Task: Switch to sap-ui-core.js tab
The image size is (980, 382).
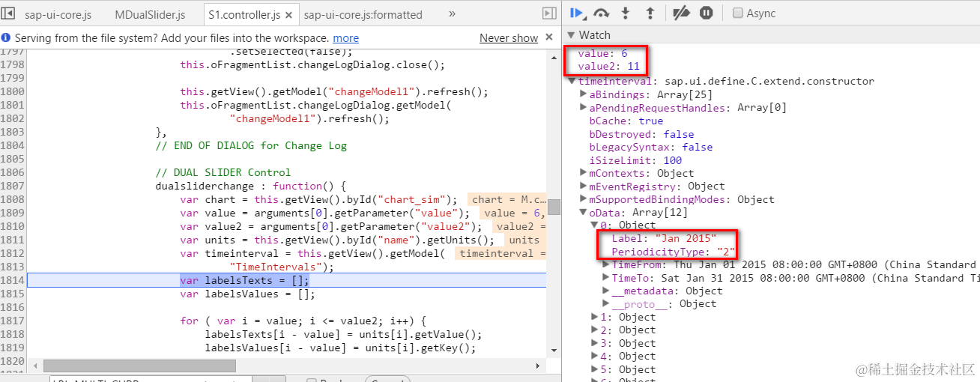Action: [x=58, y=15]
